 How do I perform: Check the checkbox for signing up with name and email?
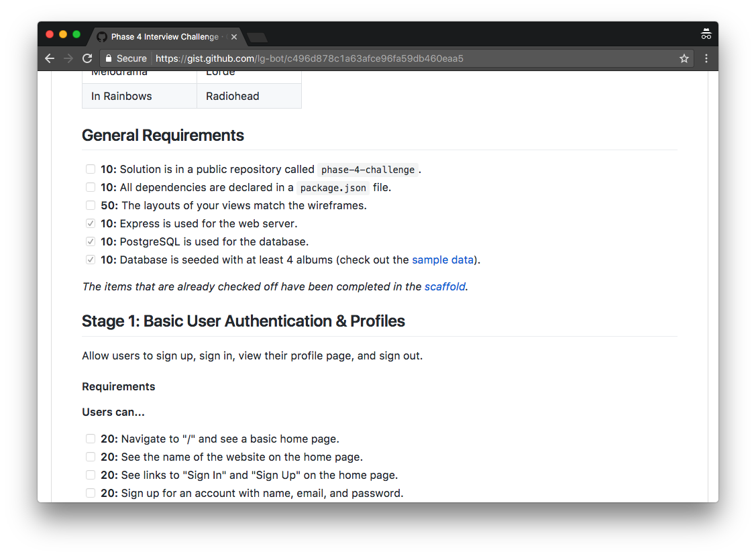(x=91, y=493)
